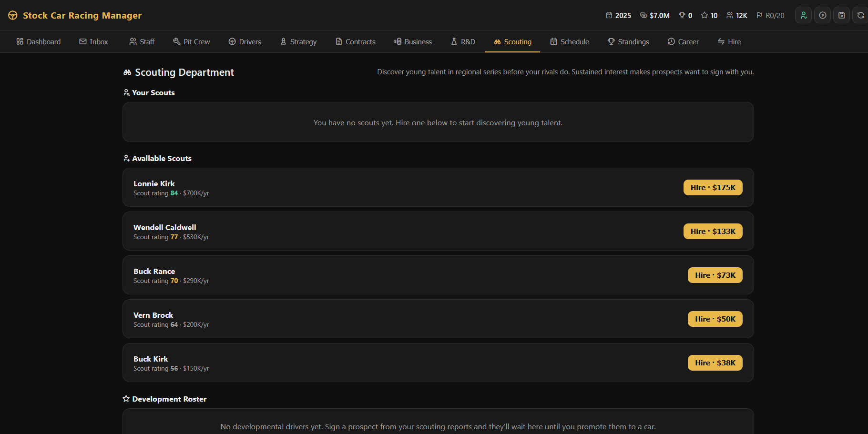Open the Contracts tab
868x434 pixels.
[x=356, y=41]
